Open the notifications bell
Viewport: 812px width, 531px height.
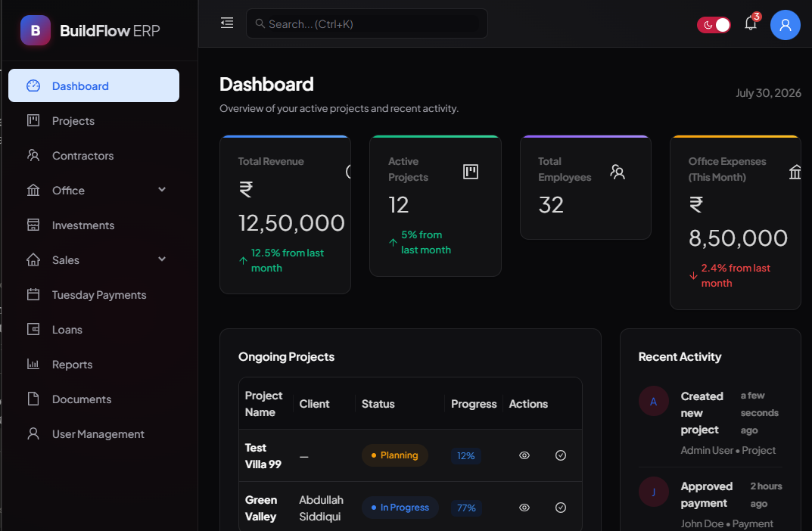751,23
